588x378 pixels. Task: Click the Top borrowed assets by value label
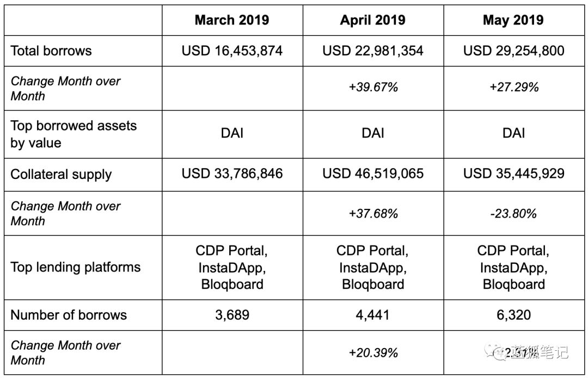[73, 134]
